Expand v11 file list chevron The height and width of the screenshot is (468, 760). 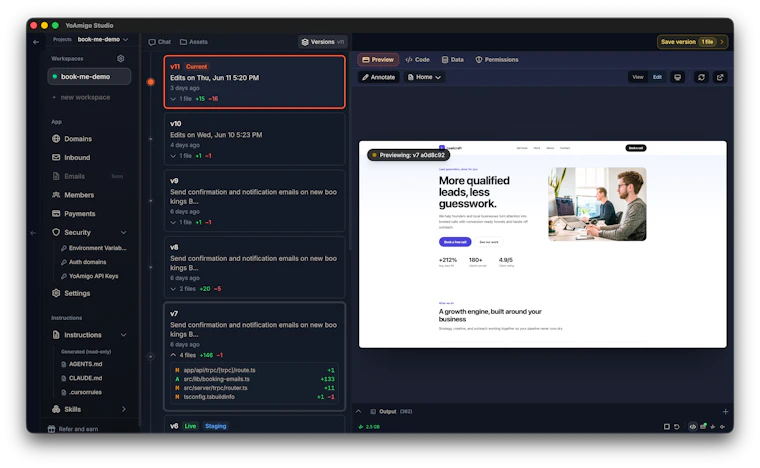pyautogui.click(x=173, y=99)
